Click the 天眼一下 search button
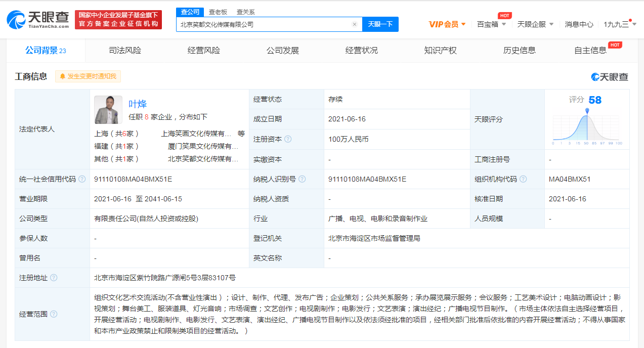The width and height of the screenshot is (644, 348). coord(380,24)
